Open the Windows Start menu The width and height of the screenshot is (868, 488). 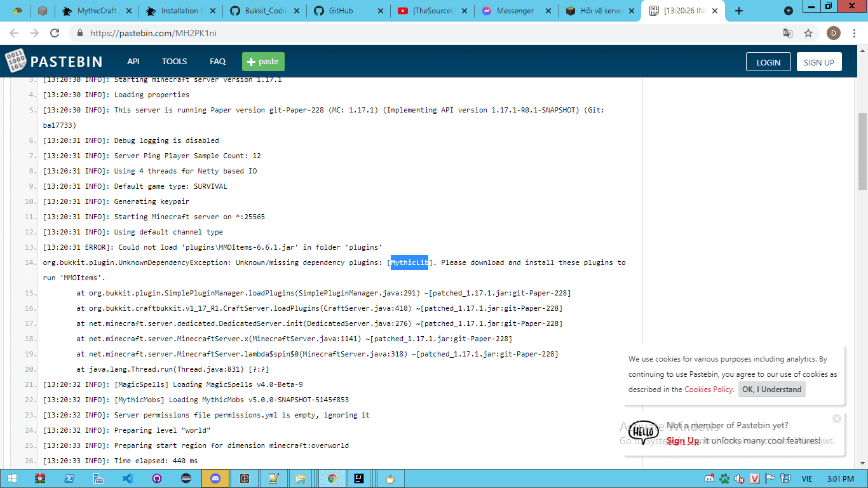(x=12, y=478)
